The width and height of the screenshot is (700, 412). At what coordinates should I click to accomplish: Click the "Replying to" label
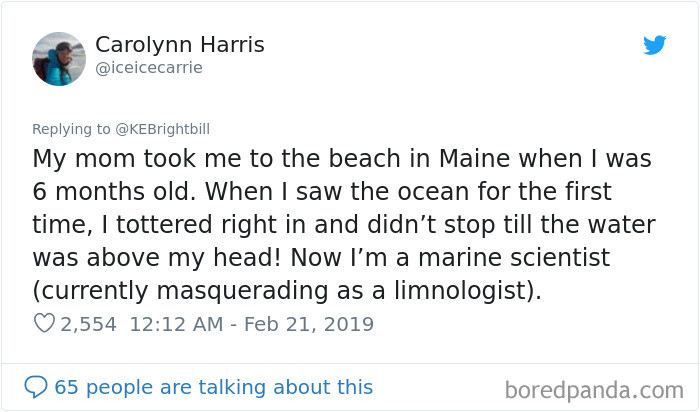69,129
